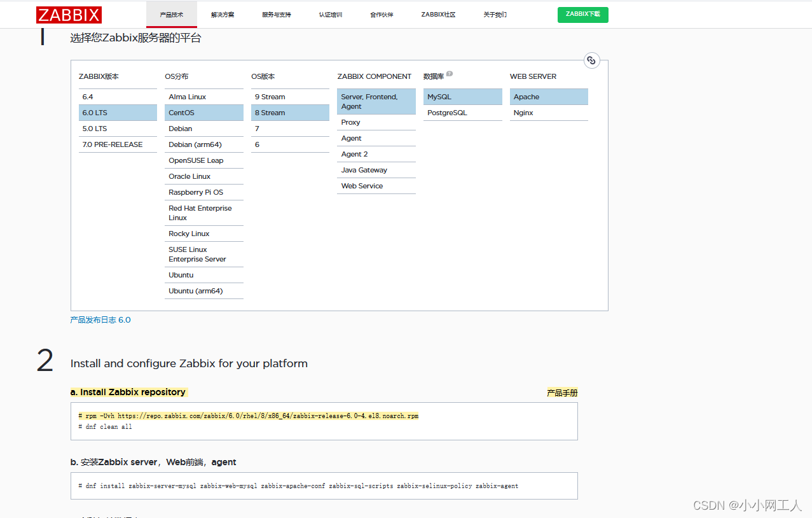This screenshot has height=518, width=812.
Task: Choose Ubuntu distribution
Action: coord(204,275)
